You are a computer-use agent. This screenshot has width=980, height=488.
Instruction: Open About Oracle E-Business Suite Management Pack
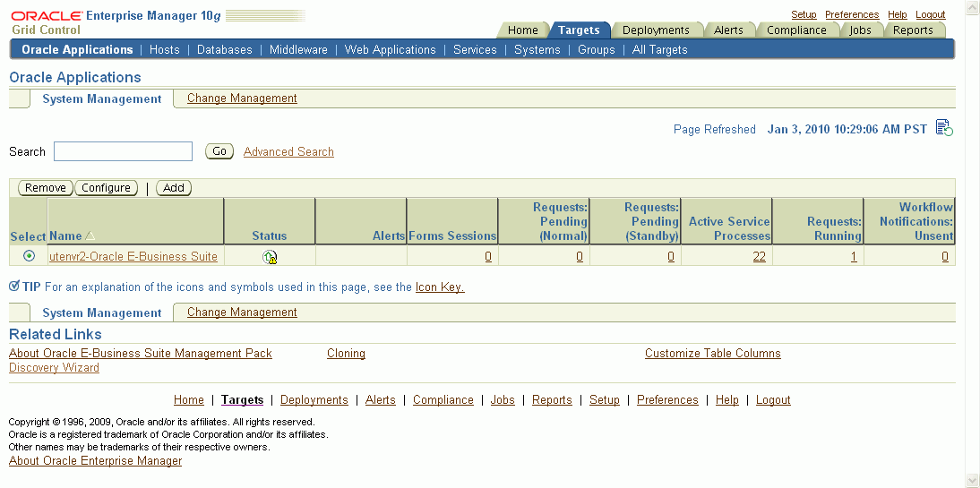141,353
